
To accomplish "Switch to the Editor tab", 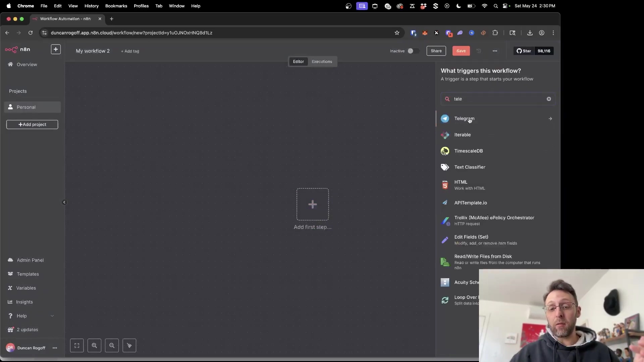I will click(298, 62).
